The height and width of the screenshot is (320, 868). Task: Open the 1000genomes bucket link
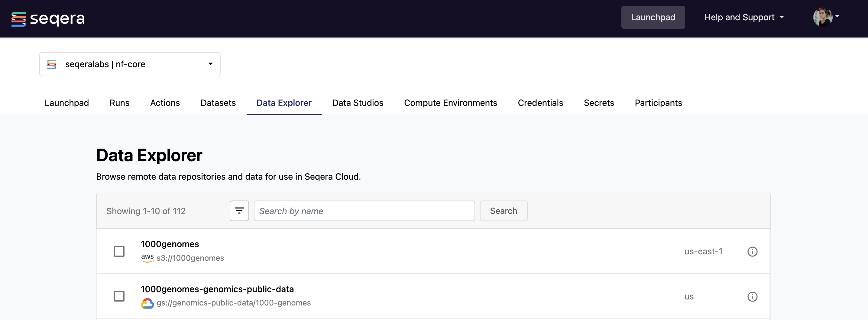tap(170, 244)
